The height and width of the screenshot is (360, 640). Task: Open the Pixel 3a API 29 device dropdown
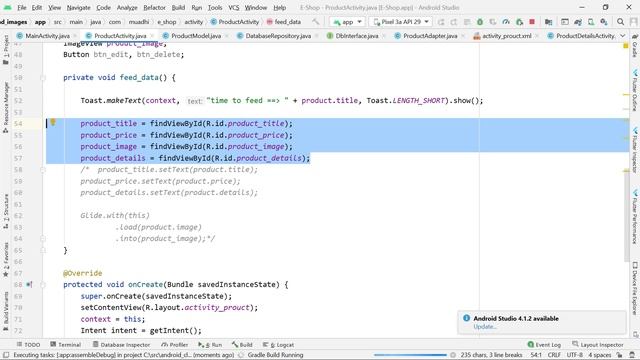[x=401, y=22]
